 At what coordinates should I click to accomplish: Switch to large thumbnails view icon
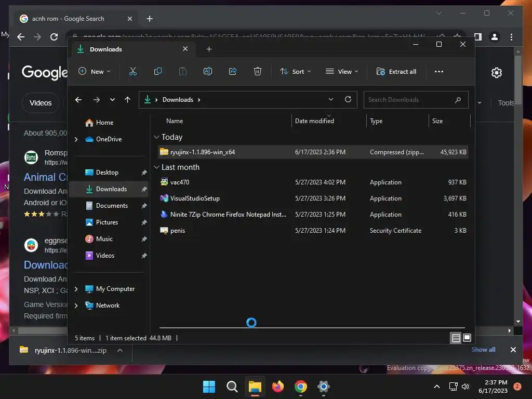[x=467, y=338]
